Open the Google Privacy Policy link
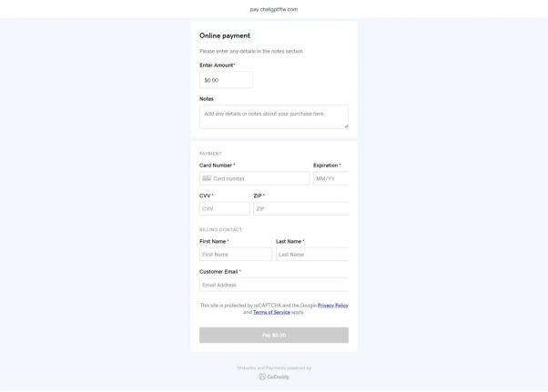The width and height of the screenshot is (548, 392). pyautogui.click(x=332, y=305)
